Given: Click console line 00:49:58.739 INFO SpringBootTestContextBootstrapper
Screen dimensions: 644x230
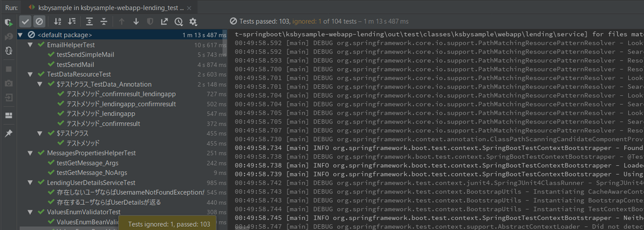Looking at the screenshot, I should pyautogui.click(x=439, y=174).
